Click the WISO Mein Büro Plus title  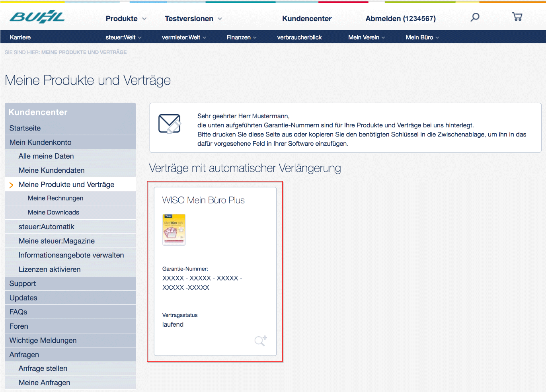(x=203, y=200)
